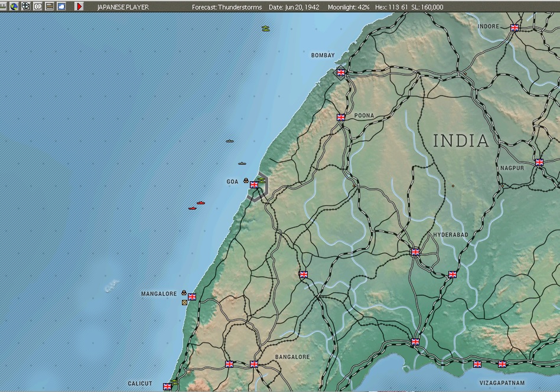Select the upper red enemy ship off Goa

point(201,202)
